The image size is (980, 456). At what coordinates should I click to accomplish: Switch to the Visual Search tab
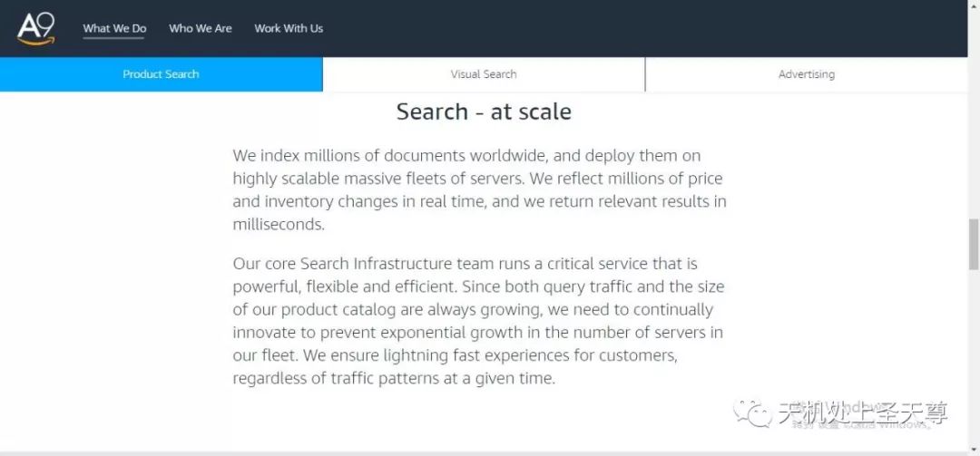pos(484,74)
